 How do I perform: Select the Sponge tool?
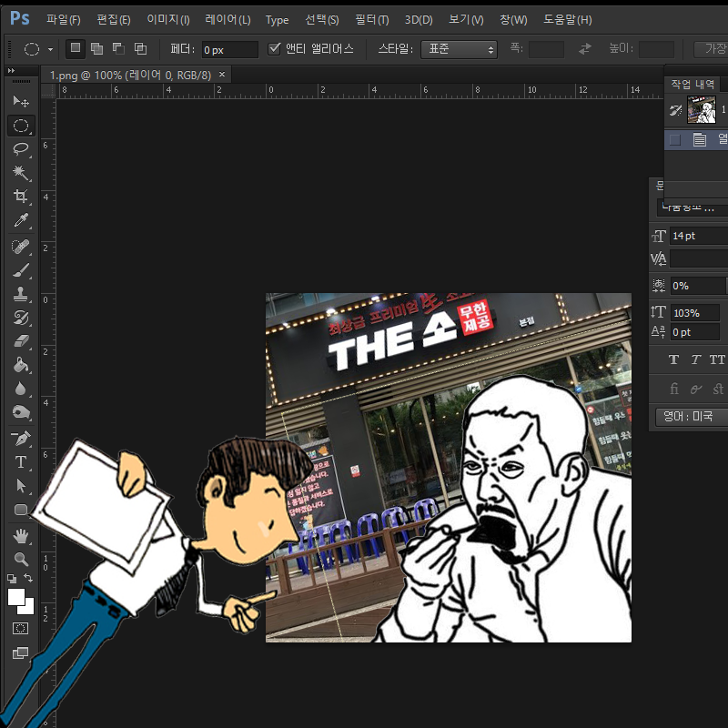[x=20, y=412]
